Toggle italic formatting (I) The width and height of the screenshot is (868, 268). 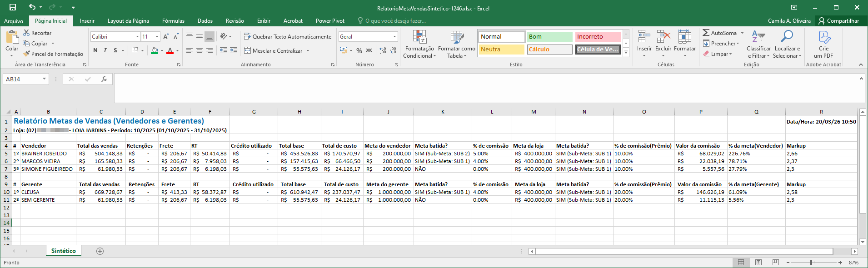coord(105,50)
